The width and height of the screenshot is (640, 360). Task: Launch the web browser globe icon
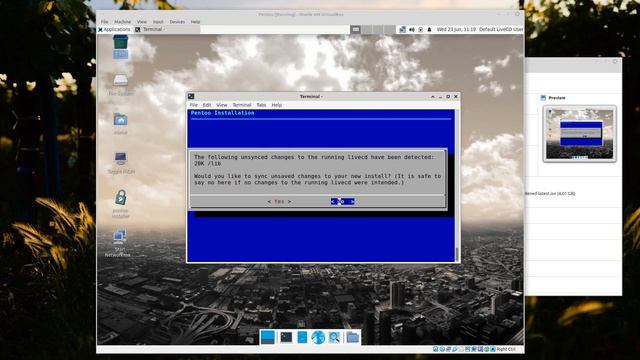(318, 337)
